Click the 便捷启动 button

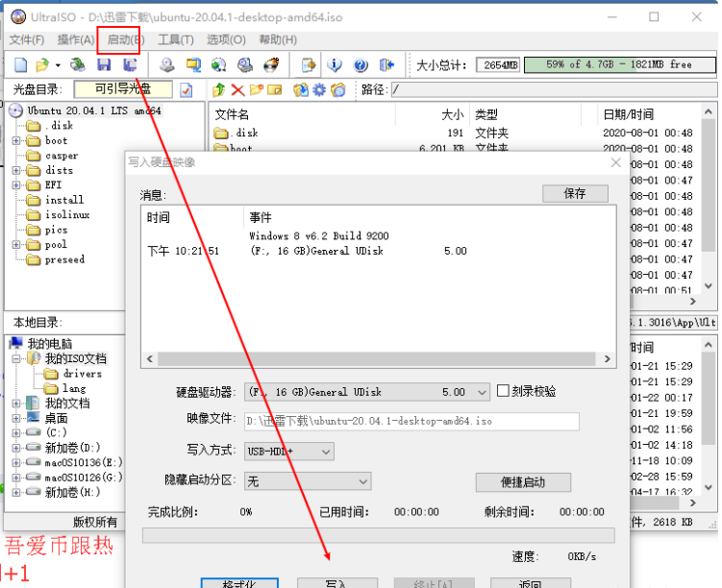click(x=523, y=482)
